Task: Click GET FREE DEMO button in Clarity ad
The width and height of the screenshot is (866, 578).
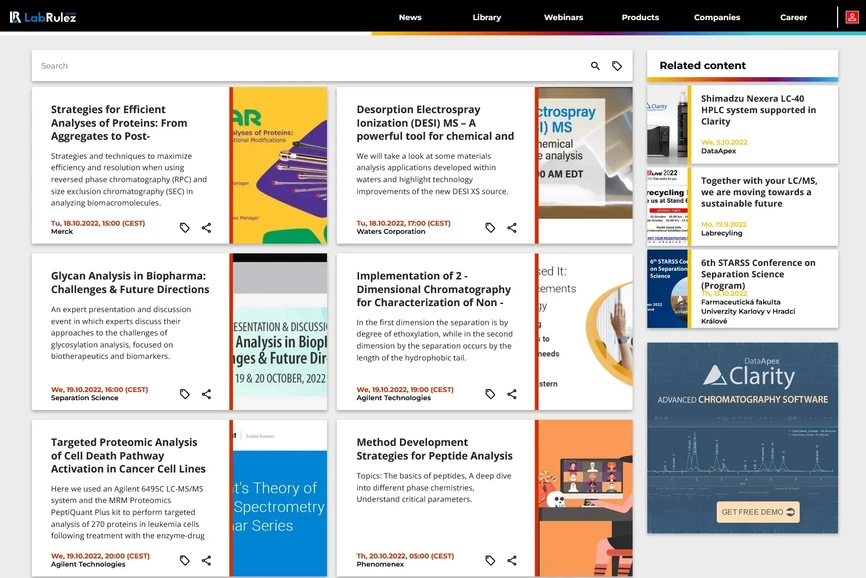Action: [758, 512]
